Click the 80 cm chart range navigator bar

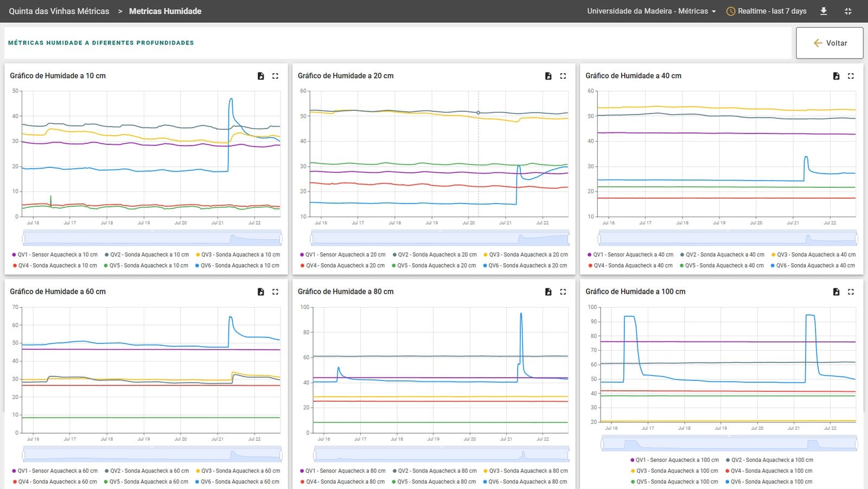pos(442,454)
